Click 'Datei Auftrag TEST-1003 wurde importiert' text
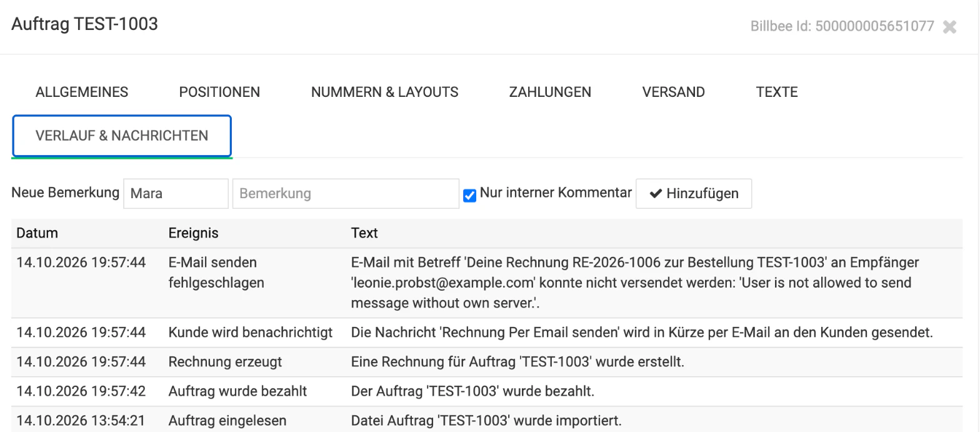Viewport: 980px width, 432px height. (486, 421)
